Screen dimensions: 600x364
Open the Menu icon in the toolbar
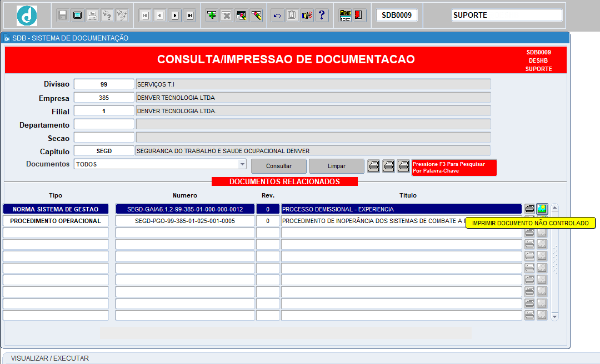[345, 16]
